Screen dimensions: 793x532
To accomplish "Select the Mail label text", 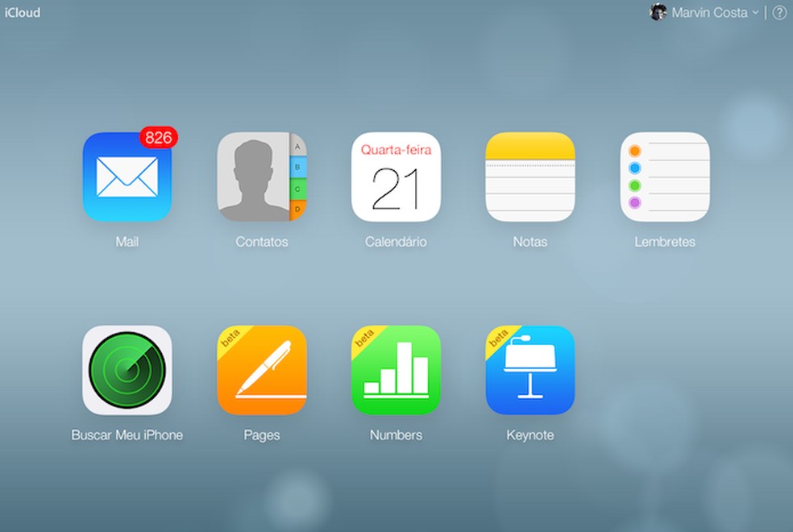I will tap(127, 241).
